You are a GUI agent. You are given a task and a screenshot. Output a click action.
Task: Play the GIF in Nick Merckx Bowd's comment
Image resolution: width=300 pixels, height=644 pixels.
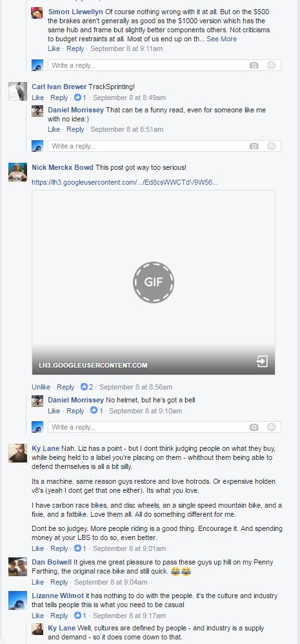click(x=154, y=282)
